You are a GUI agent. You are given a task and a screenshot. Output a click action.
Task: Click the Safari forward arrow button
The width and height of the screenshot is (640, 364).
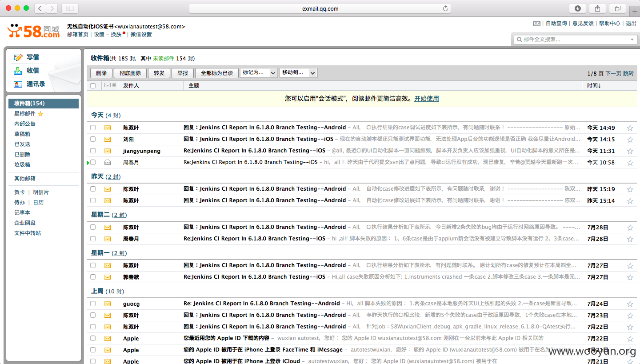tap(52, 8)
